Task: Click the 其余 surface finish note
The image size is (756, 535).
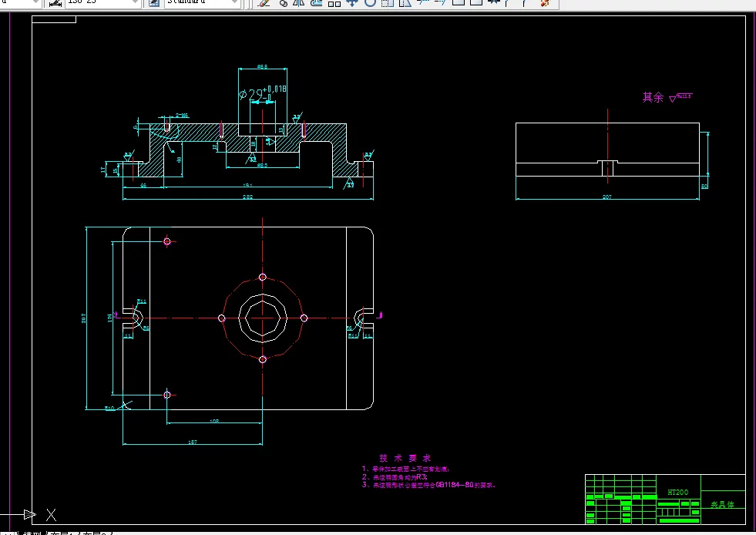Action: (x=667, y=97)
